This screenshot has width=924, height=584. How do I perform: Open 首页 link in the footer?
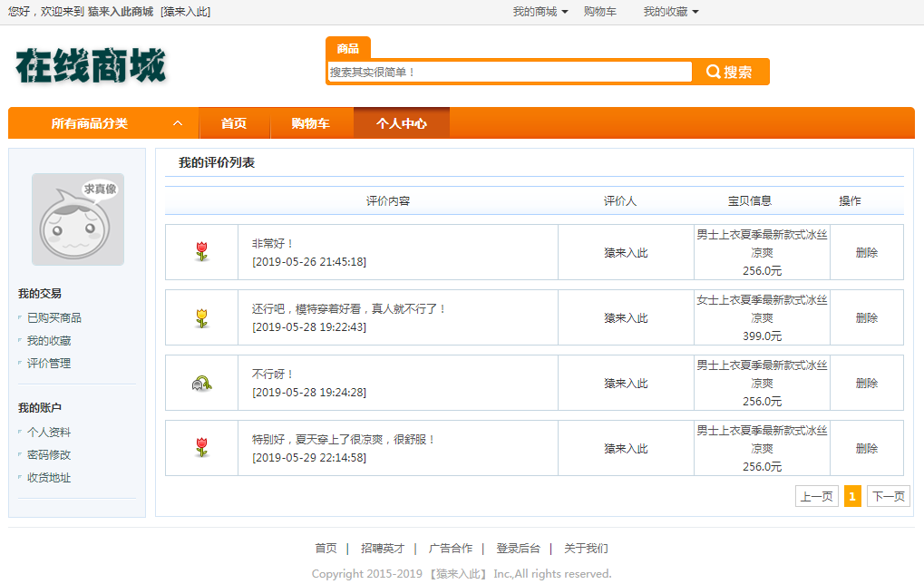pyautogui.click(x=326, y=548)
